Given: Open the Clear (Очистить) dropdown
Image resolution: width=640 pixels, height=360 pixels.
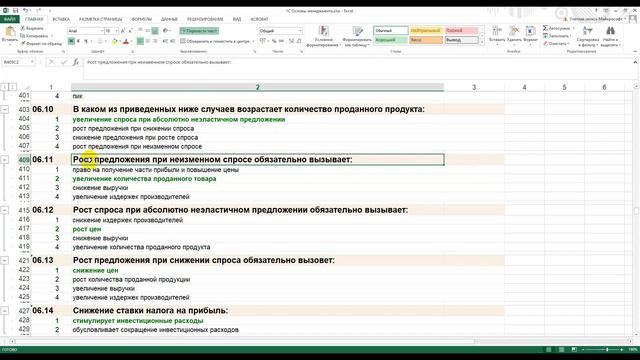Looking at the screenshot, I should (x=556, y=43).
